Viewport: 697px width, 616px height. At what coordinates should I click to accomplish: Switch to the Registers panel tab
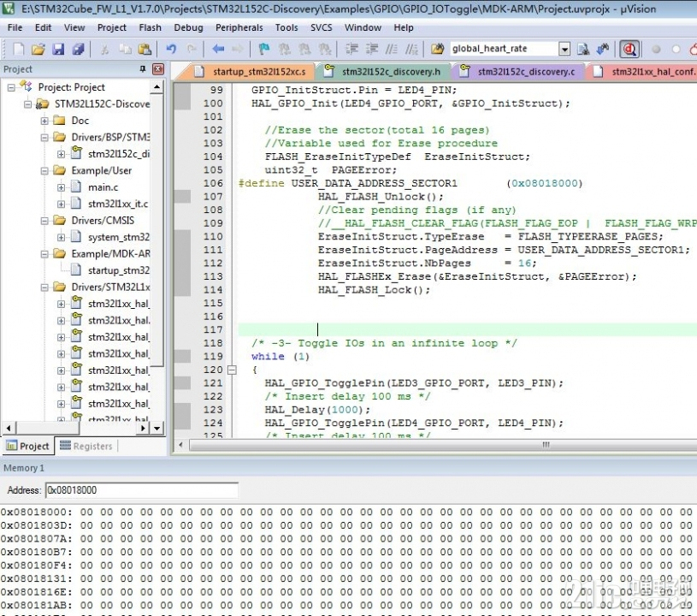[x=86, y=446]
